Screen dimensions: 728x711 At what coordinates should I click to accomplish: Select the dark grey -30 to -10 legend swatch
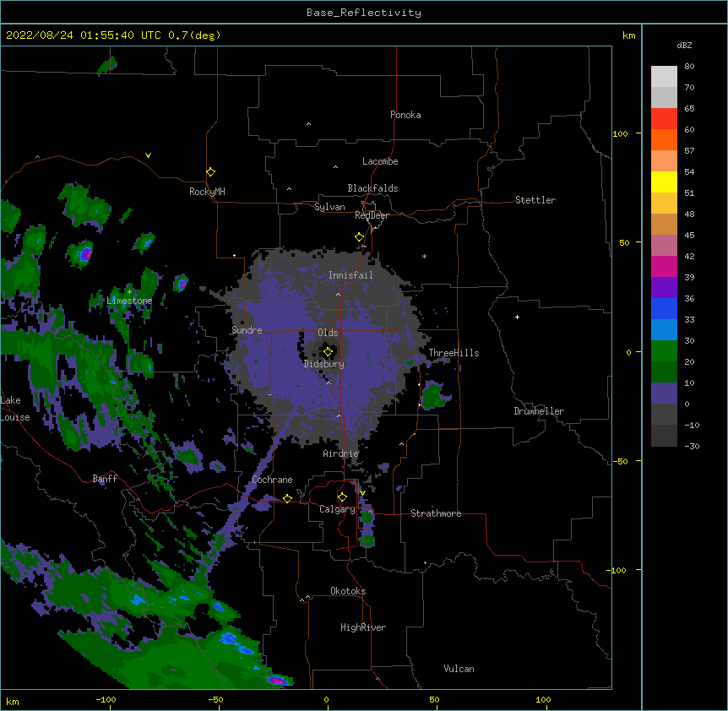[664, 436]
